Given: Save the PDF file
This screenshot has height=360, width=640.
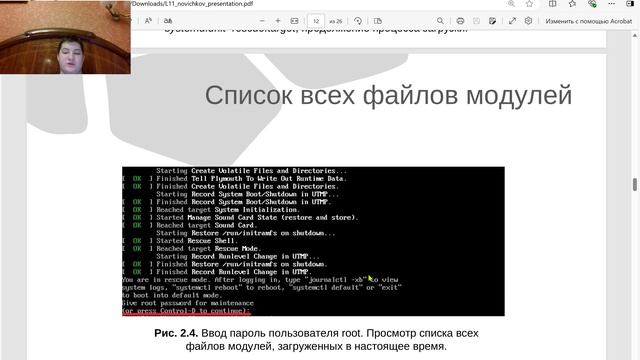Looking at the screenshot, I should pos(476,21).
